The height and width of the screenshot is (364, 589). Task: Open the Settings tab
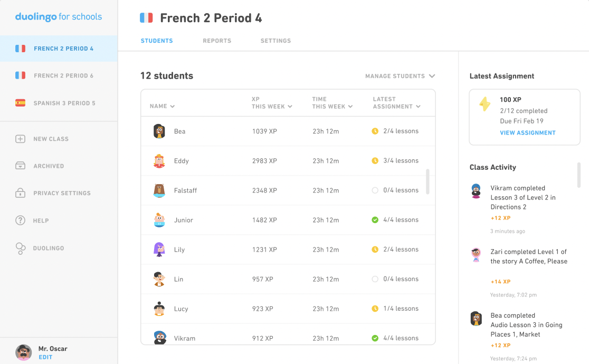click(x=275, y=41)
